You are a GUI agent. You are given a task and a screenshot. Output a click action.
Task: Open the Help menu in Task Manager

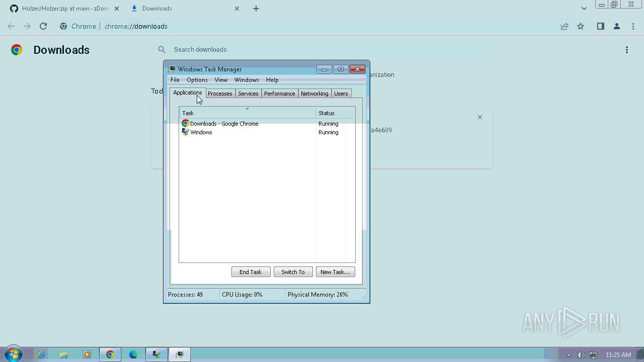[x=272, y=80]
